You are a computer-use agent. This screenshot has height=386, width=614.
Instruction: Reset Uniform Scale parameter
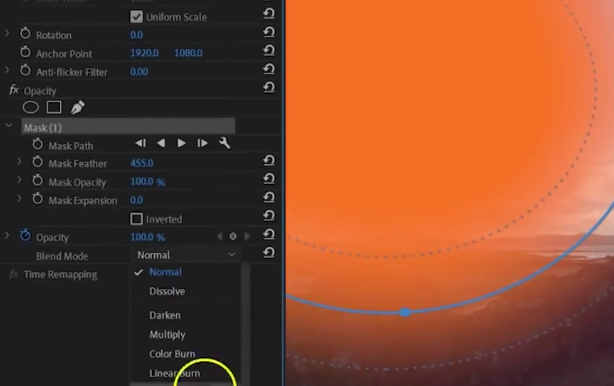pyautogui.click(x=269, y=14)
